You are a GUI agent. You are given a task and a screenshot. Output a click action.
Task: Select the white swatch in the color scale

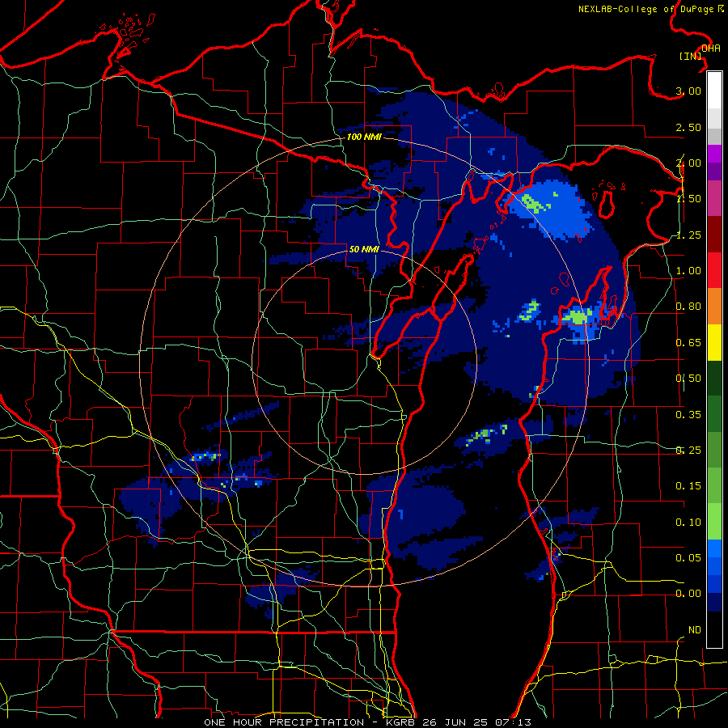click(714, 91)
